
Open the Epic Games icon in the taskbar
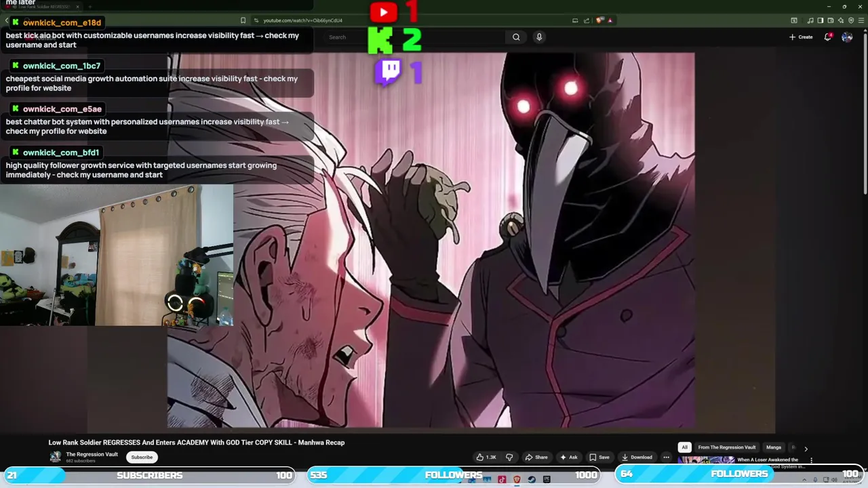tap(547, 480)
